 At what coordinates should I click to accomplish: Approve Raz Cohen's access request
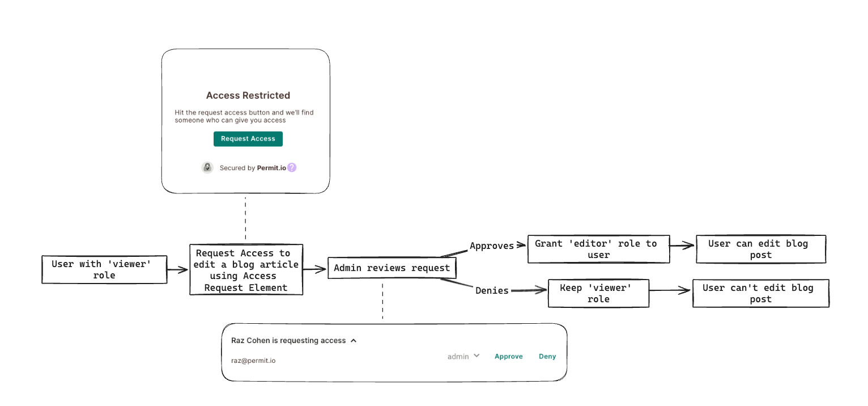(x=508, y=357)
